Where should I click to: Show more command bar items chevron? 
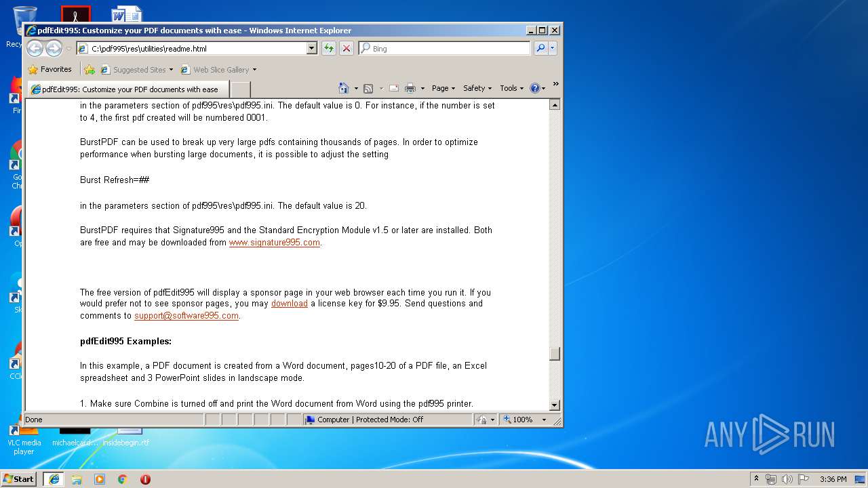[x=555, y=84]
